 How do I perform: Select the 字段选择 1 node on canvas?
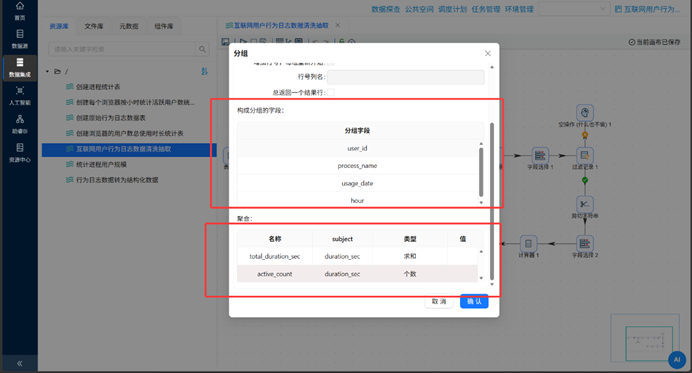[x=540, y=155]
